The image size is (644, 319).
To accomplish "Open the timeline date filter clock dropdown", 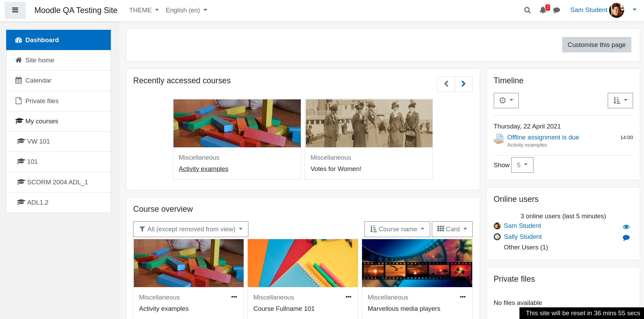I will click(x=506, y=100).
